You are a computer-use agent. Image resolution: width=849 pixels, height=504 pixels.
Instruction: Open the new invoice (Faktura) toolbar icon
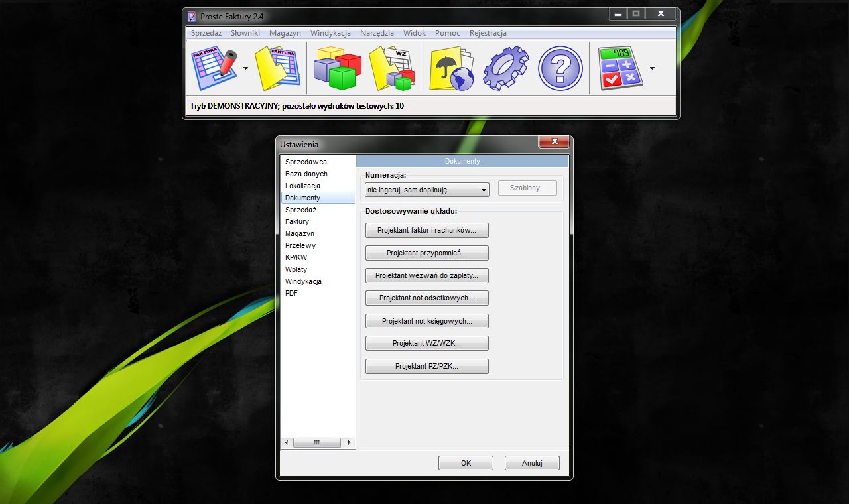click(214, 68)
